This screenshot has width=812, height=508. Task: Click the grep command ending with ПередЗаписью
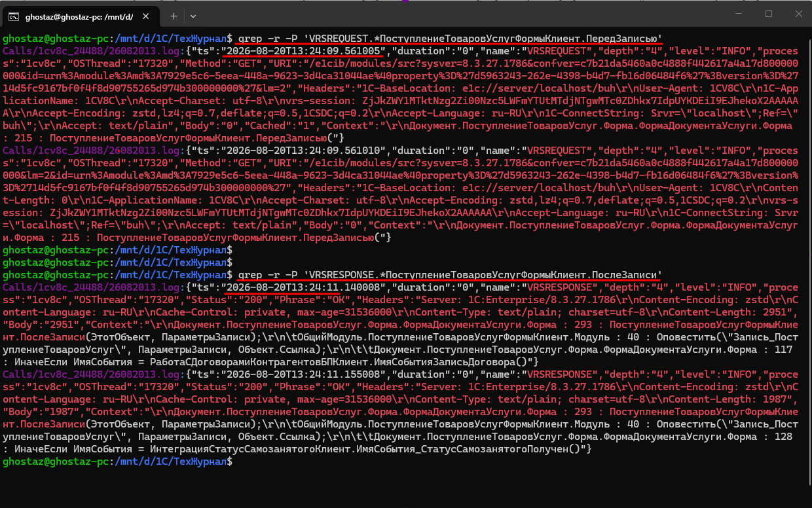[450, 38]
